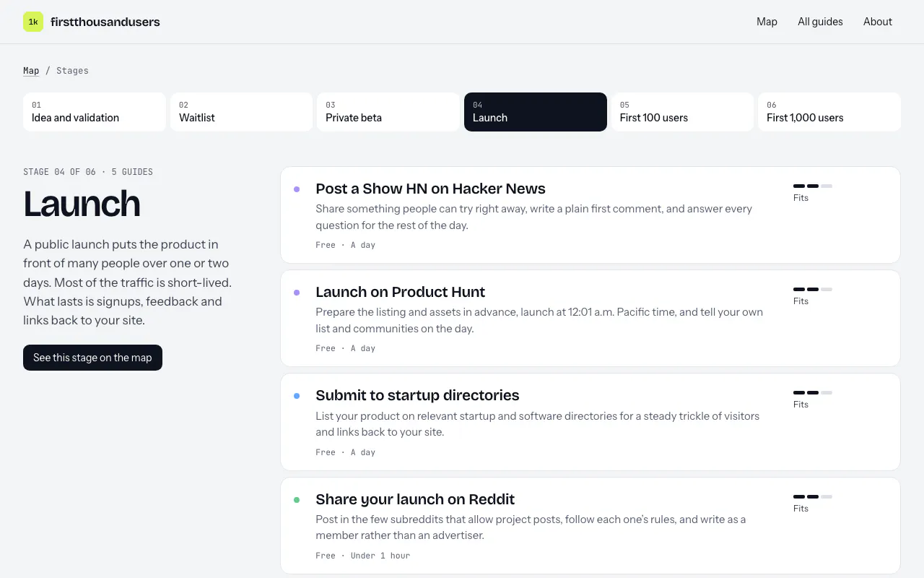Open First 1,000 users stage tab
Viewport: 924px width, 578px height.
pos(829,112)
